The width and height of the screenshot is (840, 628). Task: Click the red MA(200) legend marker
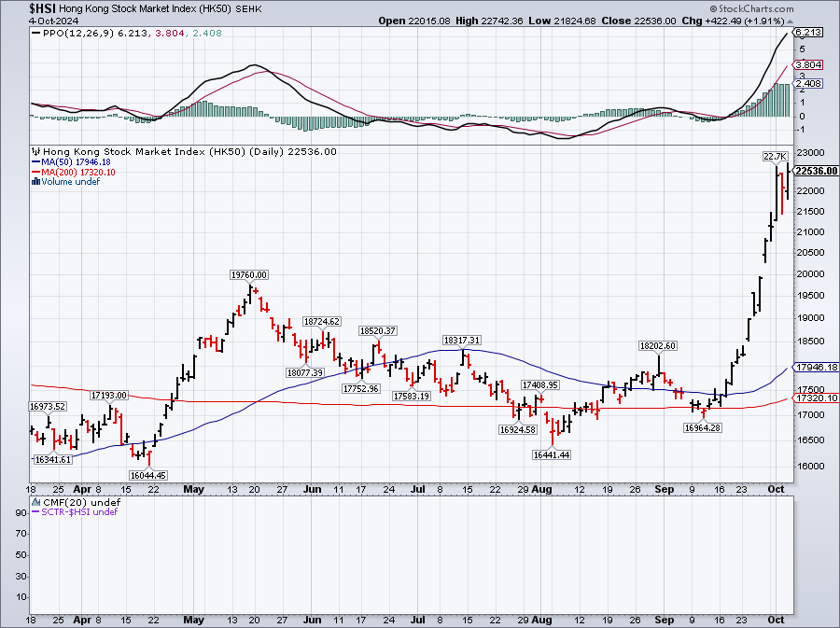point(35,172)
